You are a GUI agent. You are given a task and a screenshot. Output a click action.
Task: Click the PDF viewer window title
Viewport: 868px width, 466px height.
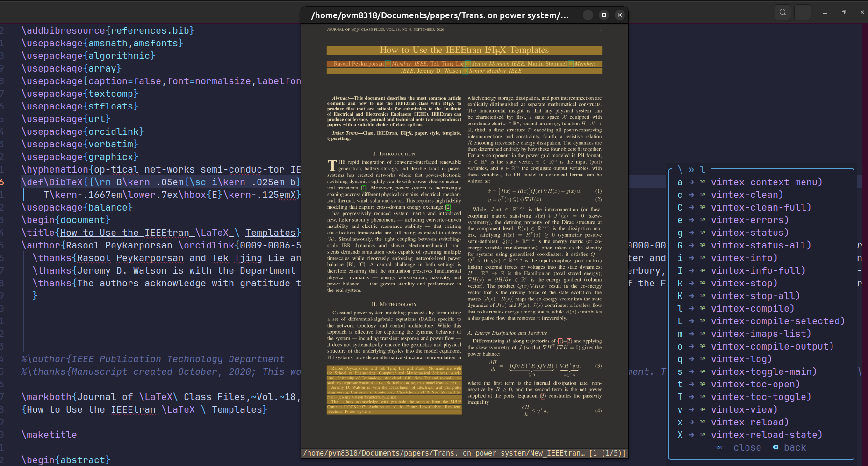440,15
